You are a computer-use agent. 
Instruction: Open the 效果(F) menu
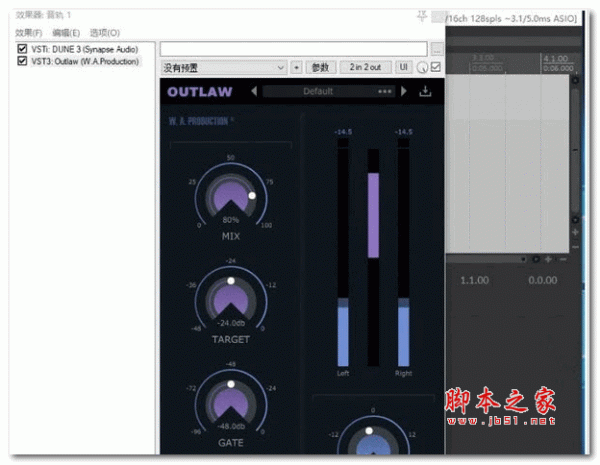[x=28, y=33]
